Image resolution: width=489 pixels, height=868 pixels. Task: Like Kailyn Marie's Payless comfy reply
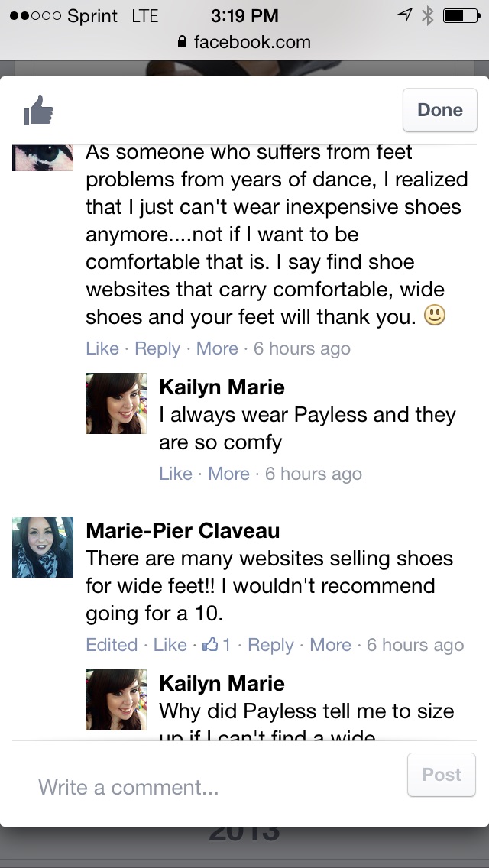click(176, 473)
